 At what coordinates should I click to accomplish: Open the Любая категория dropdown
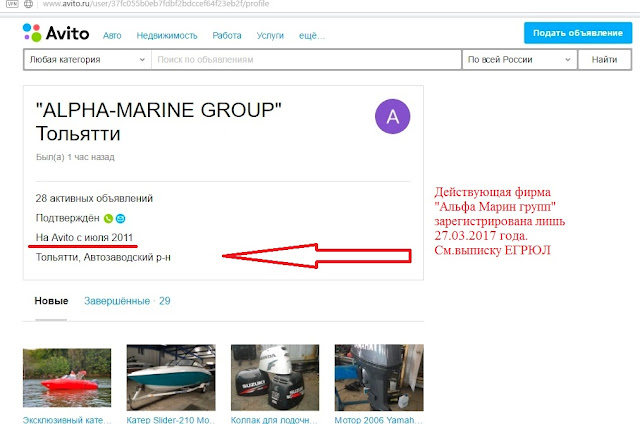[87, 60]
